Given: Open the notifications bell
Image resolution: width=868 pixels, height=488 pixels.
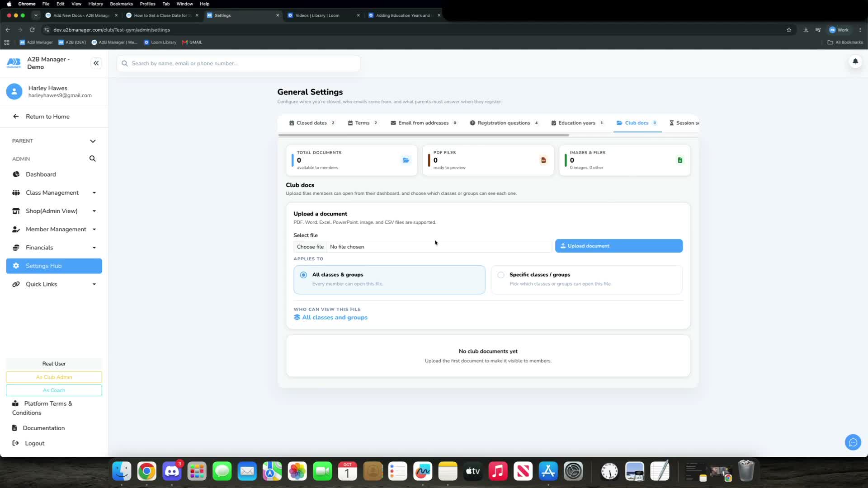Looking at the screenshot, I should (855, 61).
